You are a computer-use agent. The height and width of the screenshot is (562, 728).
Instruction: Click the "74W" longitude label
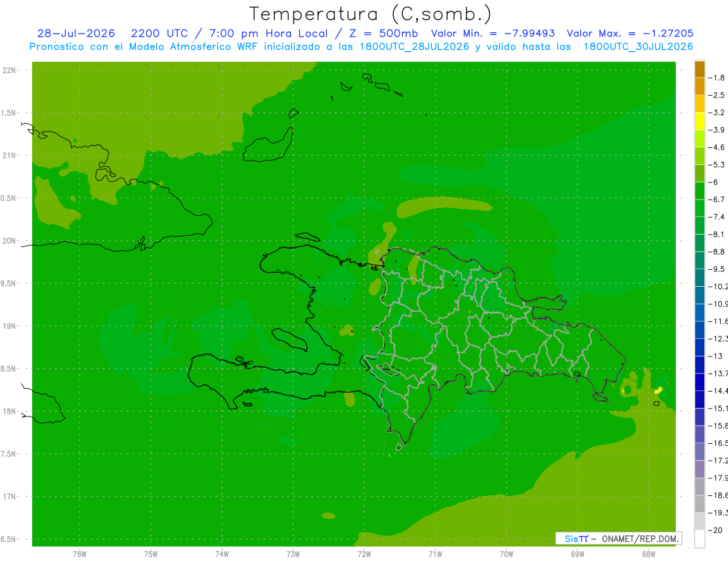point(222,554)
